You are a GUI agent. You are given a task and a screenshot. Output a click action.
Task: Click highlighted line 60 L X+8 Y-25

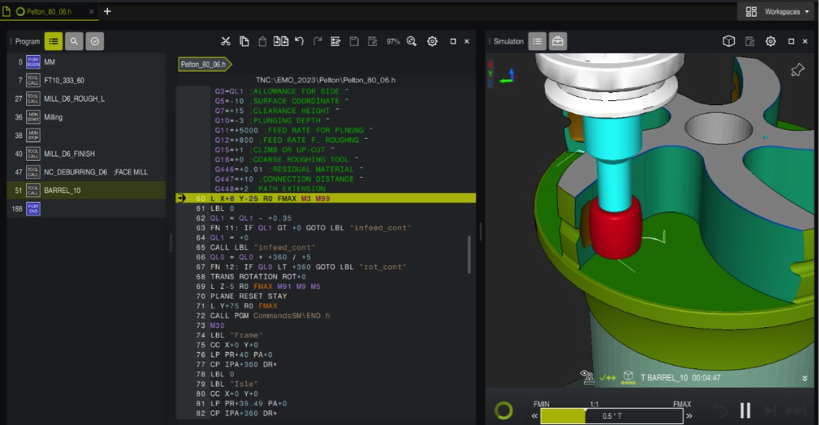click(x=326, y=198)
